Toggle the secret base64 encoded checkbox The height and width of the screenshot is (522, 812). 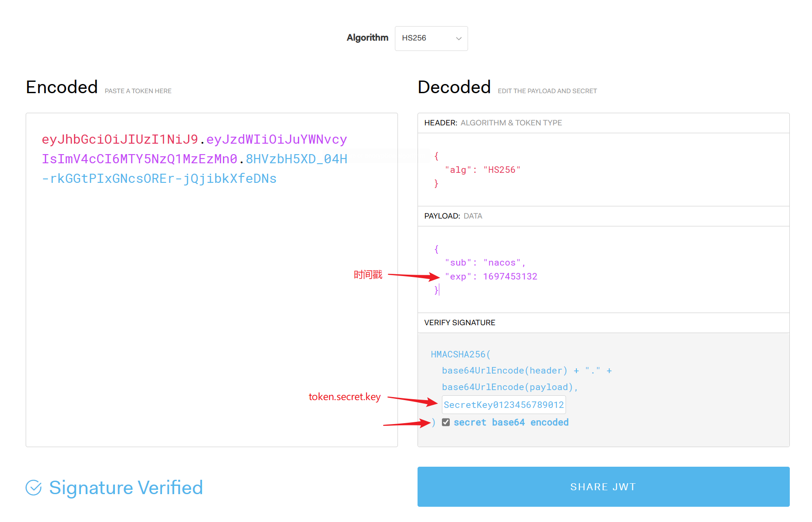coord(446,422)
